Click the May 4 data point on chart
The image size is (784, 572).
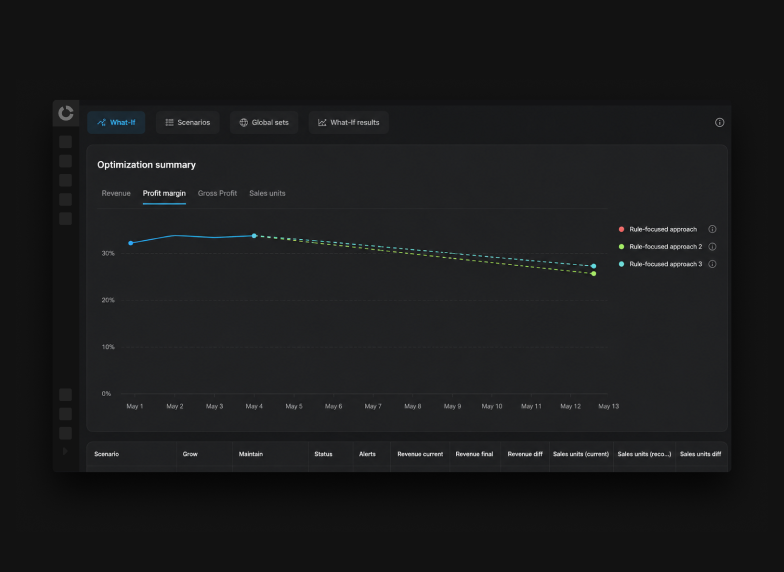(x=254, y=236)
